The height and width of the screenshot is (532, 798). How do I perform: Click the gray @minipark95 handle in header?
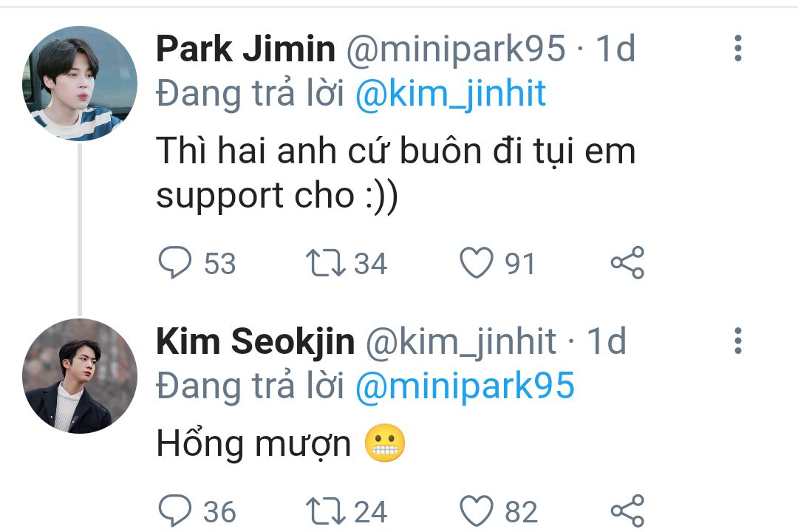point(455,49)
